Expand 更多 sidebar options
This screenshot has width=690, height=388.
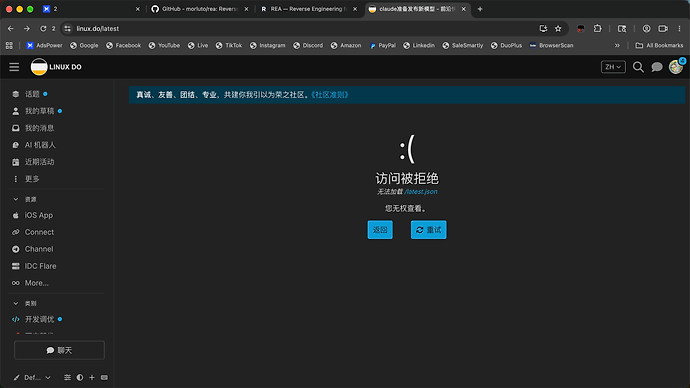click(32, 179)
